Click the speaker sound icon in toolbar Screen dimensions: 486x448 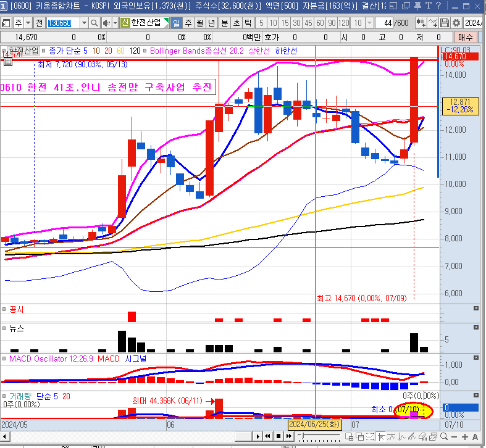[x=106, y=23]
